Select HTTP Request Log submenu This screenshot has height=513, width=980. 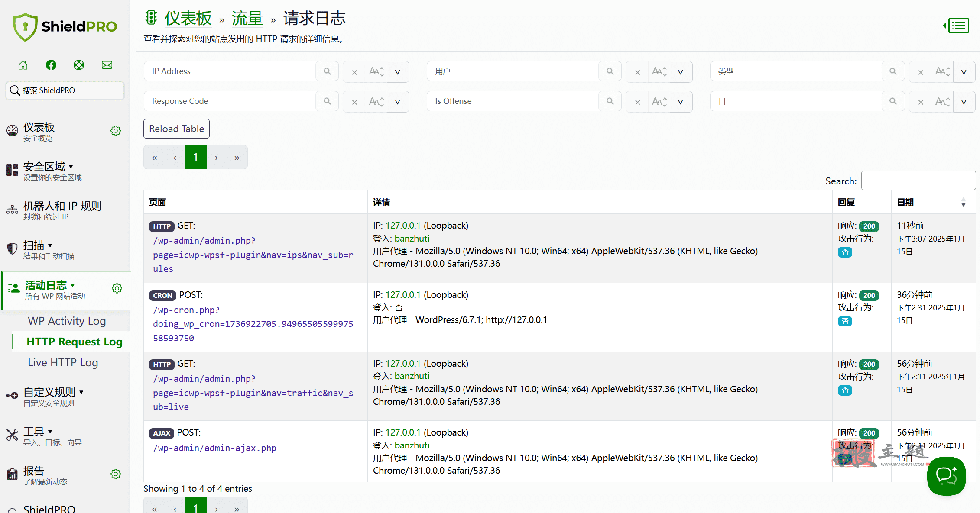[75, 342]
